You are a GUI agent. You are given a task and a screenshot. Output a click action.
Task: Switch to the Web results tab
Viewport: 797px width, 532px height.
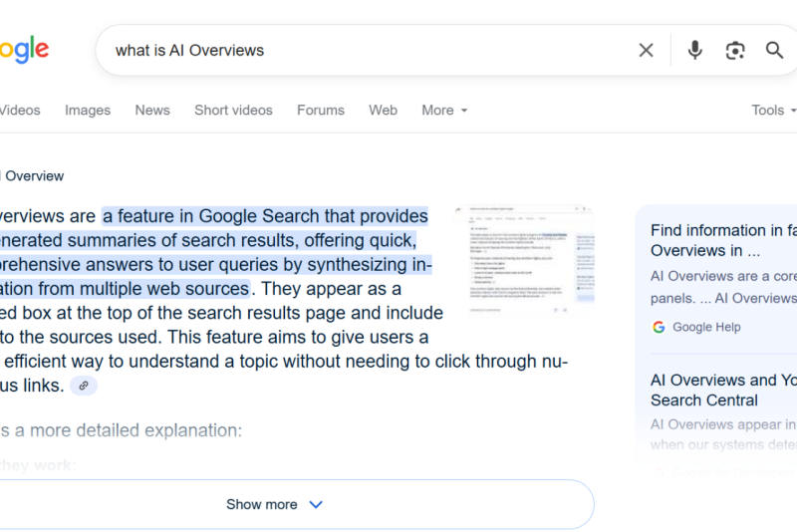[x=383, y=111]
